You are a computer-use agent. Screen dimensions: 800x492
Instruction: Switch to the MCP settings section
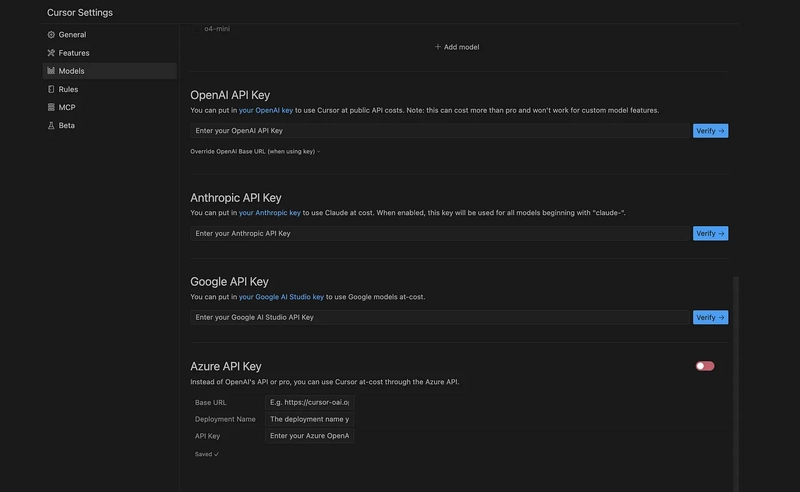click(x=110, y=107)
